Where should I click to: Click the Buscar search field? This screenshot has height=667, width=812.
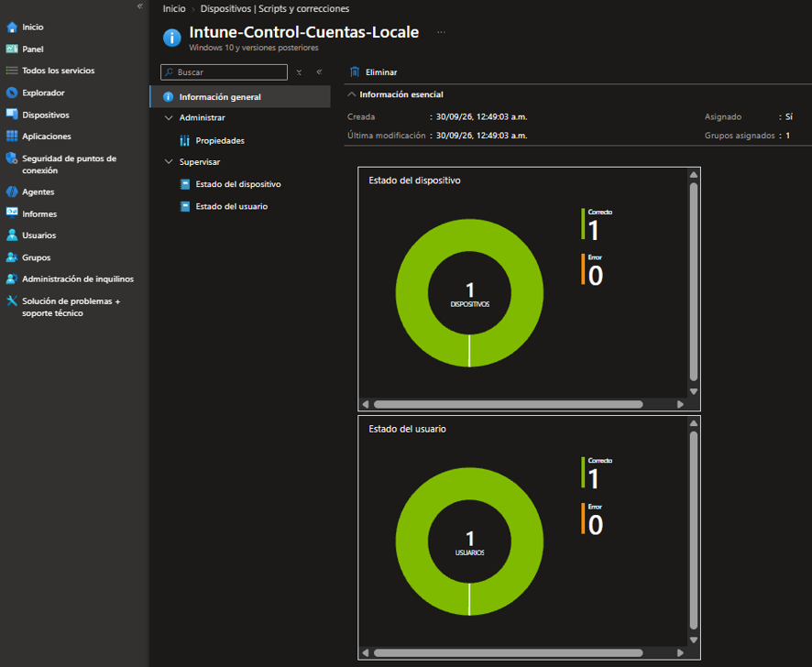click(x=225, y=72)
